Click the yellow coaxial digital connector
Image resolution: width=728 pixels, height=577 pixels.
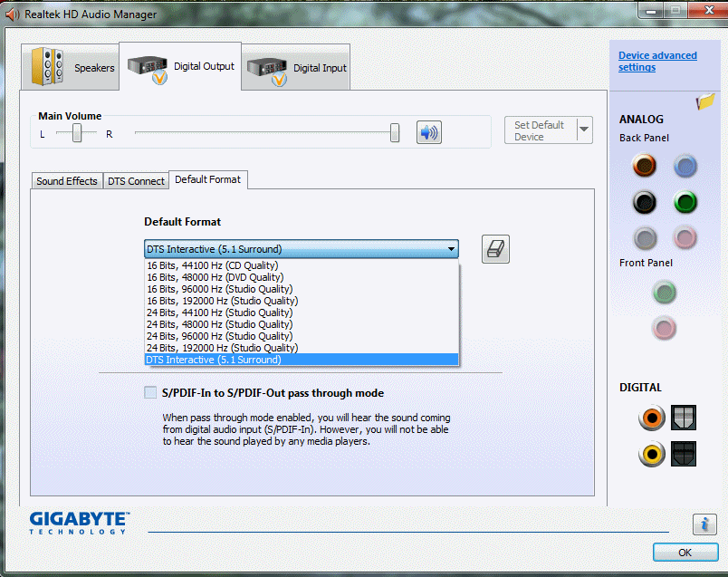(652, 454)
